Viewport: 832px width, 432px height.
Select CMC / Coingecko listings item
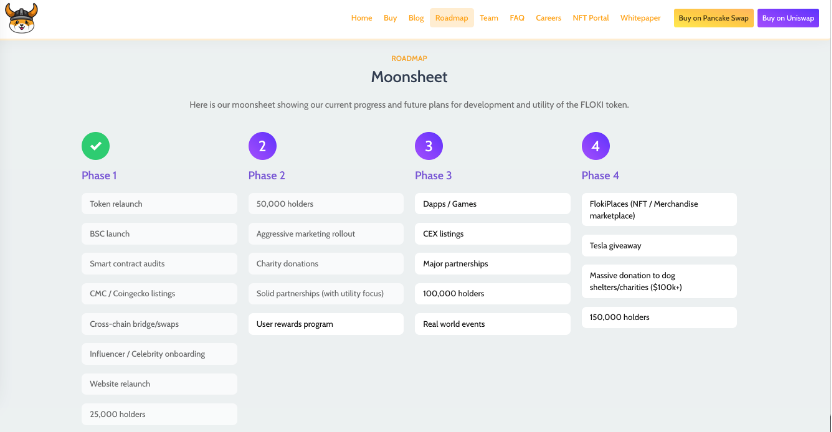pyautogui.click(x=159, y=293)
